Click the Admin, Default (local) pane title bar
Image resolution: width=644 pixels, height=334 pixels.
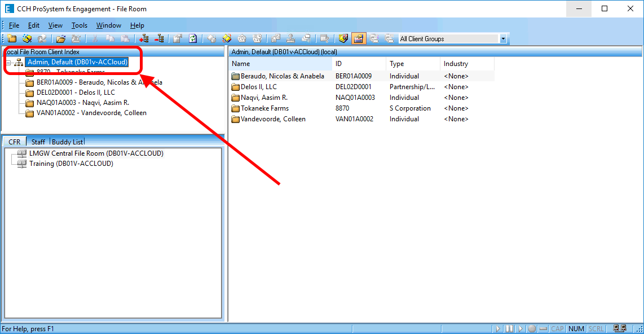point(435,52)
